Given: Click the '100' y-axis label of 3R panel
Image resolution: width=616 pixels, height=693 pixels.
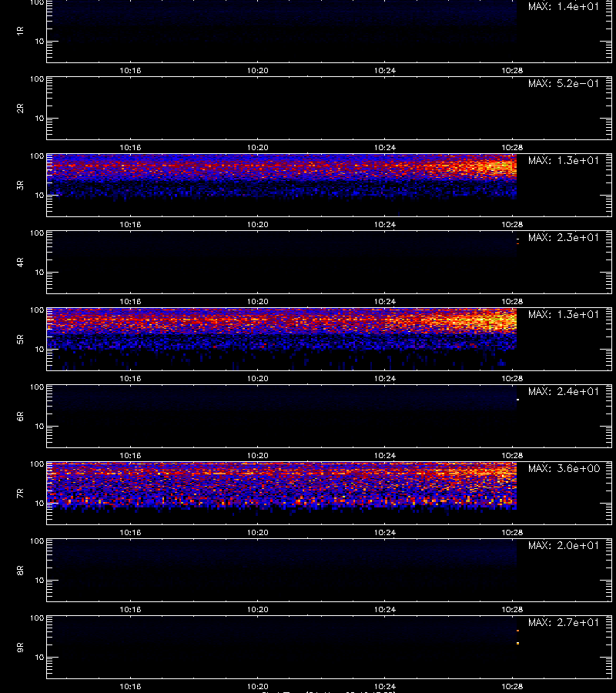Looking at the screenshot, I should [x=37, y=156].
